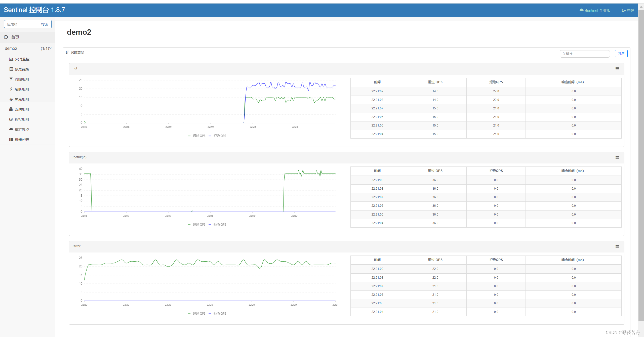The image size is (644, 337).
Task: Toggle 通过 QPS legend in /getId/{id} chart
Action: (196, 225)
